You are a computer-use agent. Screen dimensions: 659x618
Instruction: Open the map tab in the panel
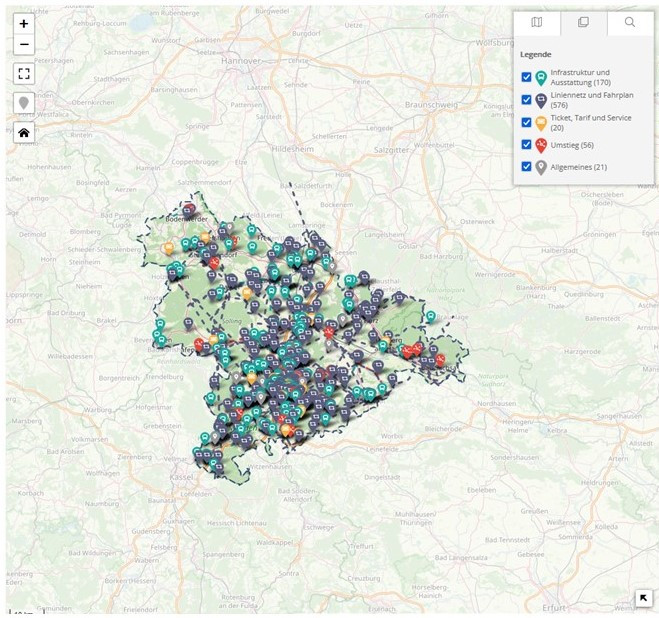click(x=537, y=22)
